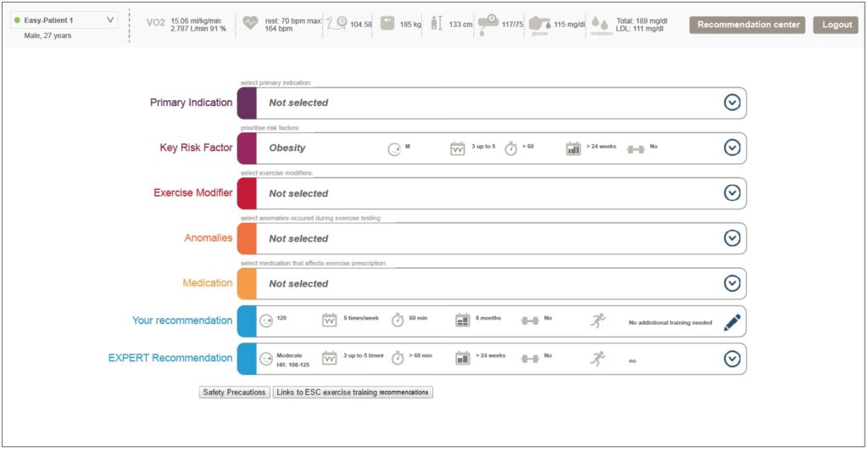This screenshot has height=457, width=868.
Task: Expand the Medication selection chevron
Action: point(732,283)
